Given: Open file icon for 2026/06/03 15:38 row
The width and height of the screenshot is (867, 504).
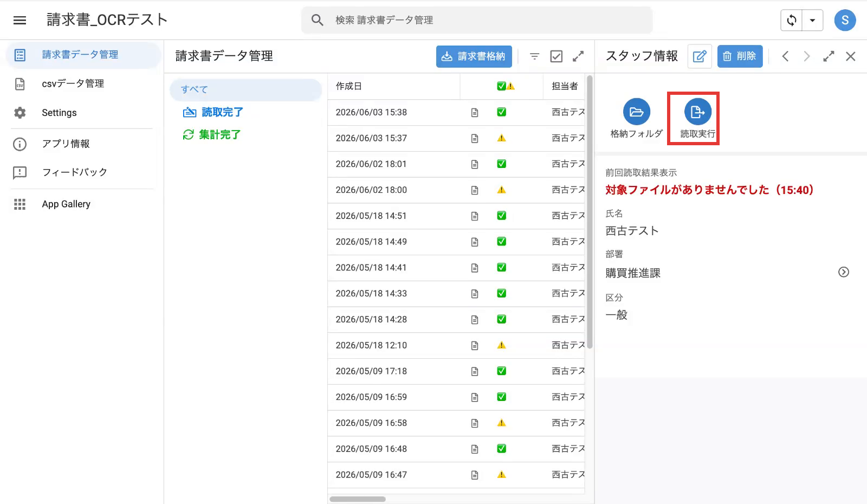Looking at the screenshot, I should coord(475,112).
